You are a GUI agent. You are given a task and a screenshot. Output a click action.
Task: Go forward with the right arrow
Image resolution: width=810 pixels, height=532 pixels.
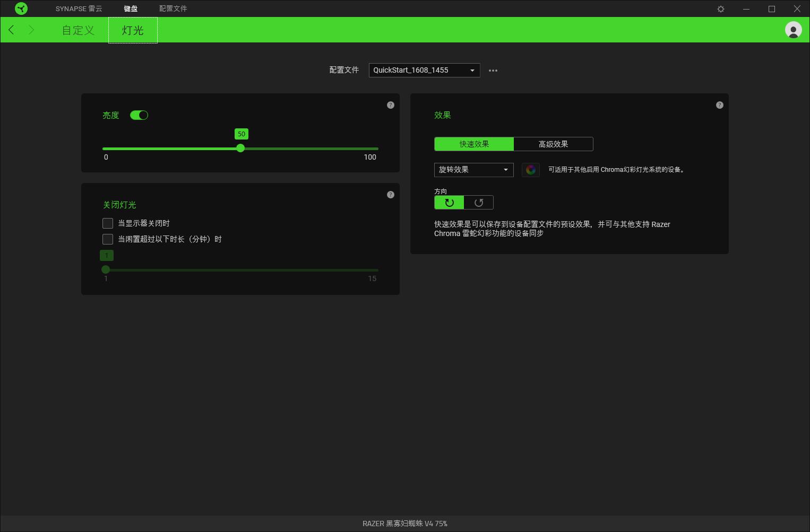31,30
